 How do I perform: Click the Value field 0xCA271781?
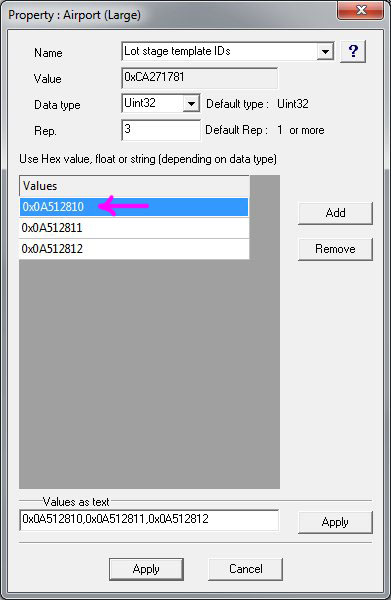(x=199, y=78)
